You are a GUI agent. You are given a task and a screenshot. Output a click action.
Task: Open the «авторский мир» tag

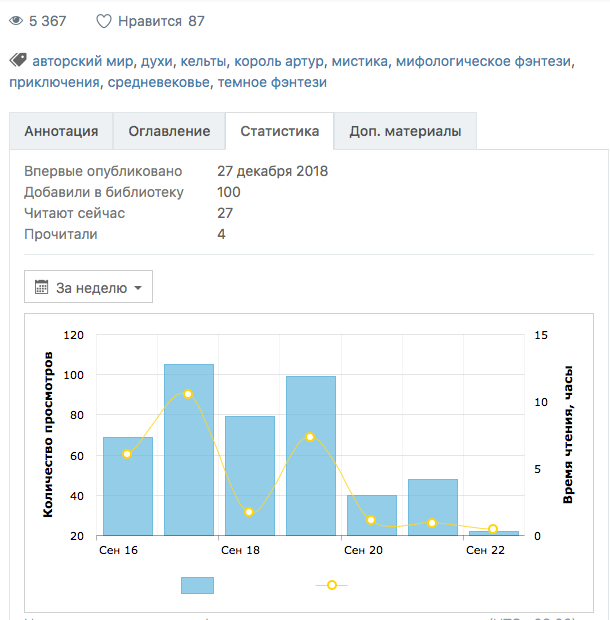pyautogui.click(x=84, y=61)
